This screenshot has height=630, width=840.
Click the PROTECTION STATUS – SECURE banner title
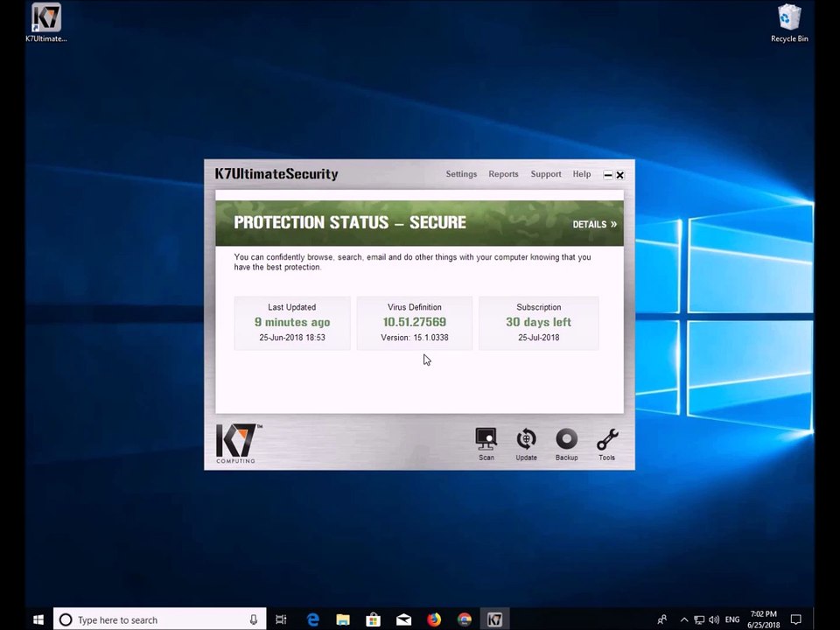[x=350, y=222]
